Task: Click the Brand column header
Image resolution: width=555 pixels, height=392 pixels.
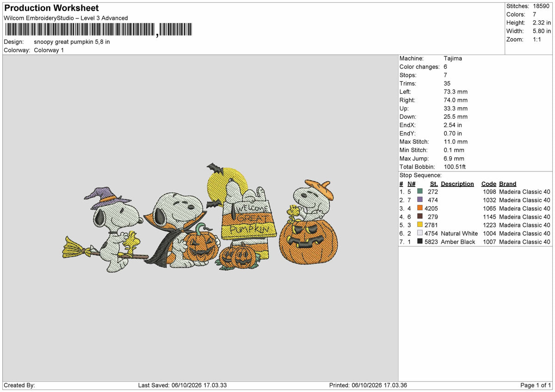Action: pyautogui.click(x=508, y=184)
